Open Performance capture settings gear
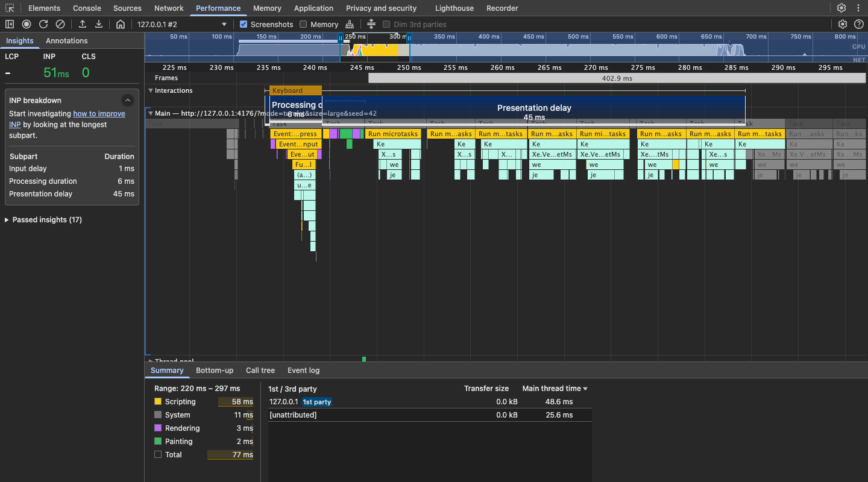 coord(843,24)
